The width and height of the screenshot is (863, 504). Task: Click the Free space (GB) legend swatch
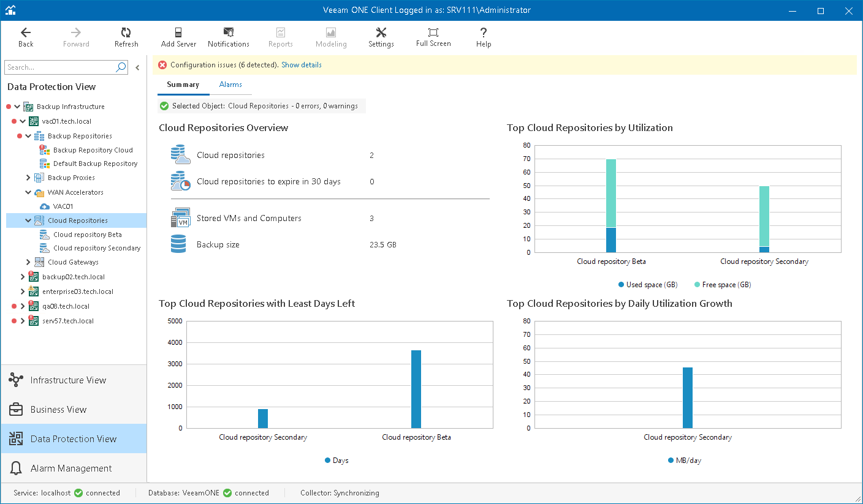[x=698, y=285]
